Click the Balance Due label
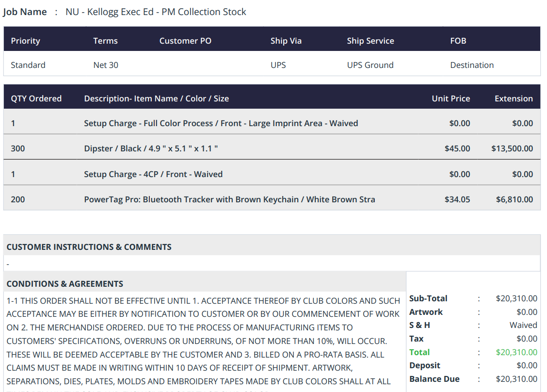This screenshot has height=392, width=547. (434, 379)
